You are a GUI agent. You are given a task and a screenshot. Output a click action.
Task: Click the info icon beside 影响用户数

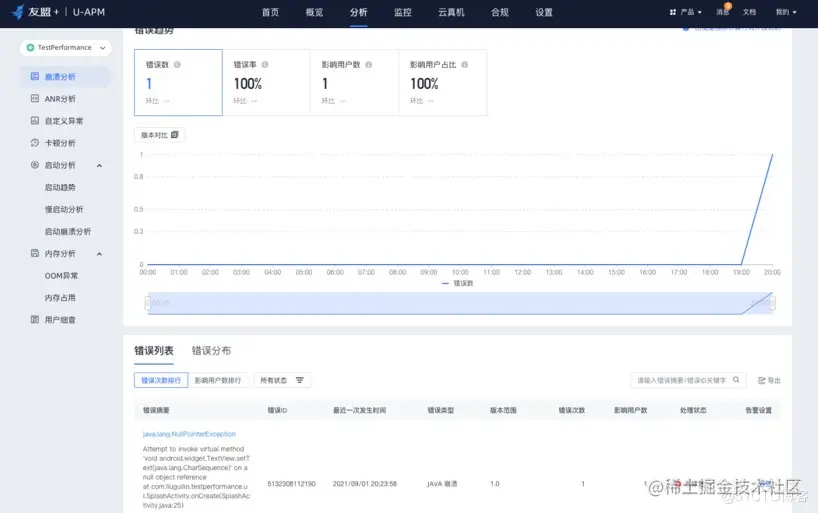point(369,65)
